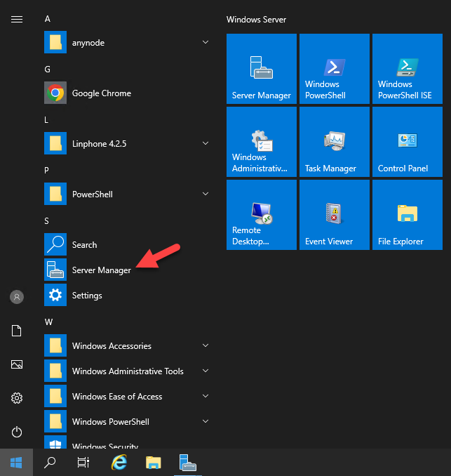Open Task View on the taskbar
Screen dimensions: 451x476
click(x=83, y=463)
